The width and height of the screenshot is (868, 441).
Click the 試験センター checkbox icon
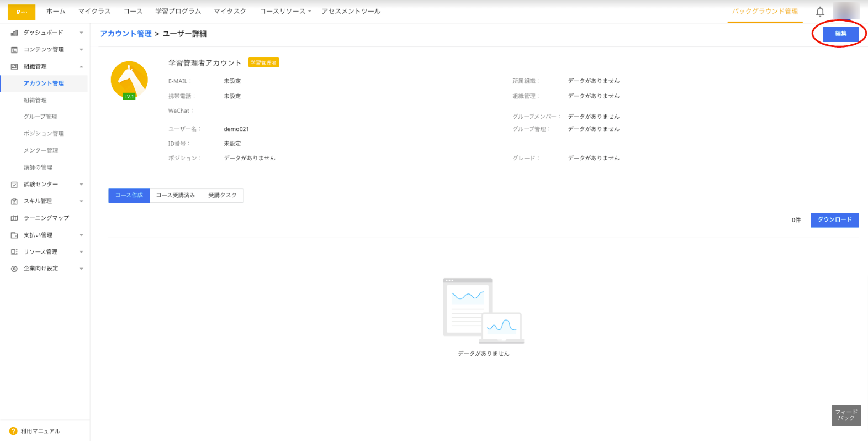tap(14, 185)
